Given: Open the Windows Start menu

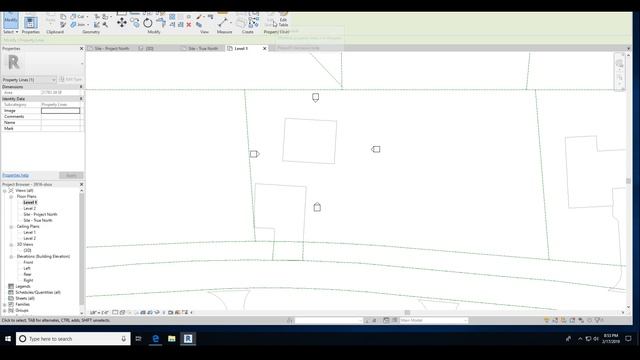Looking at the screenshot, I should pos(8,339).
